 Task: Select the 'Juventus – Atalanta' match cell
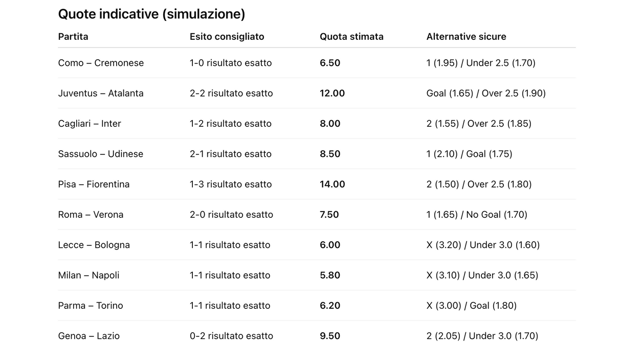click(101, 93)
